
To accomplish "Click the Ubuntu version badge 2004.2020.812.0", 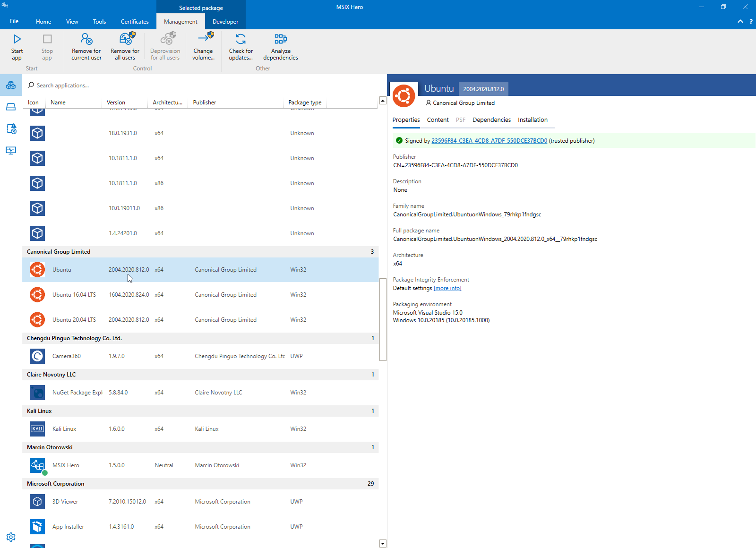I will point(483,89).
